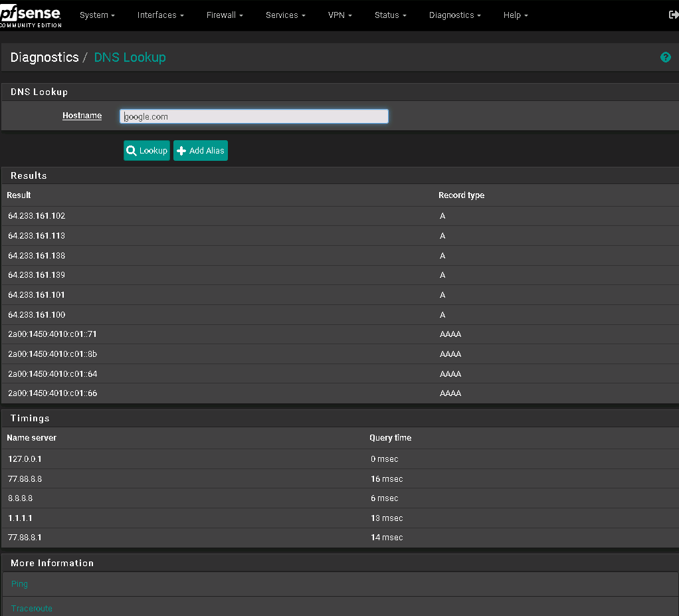
Task: Expand the Firewall menu
Action: 225,15
